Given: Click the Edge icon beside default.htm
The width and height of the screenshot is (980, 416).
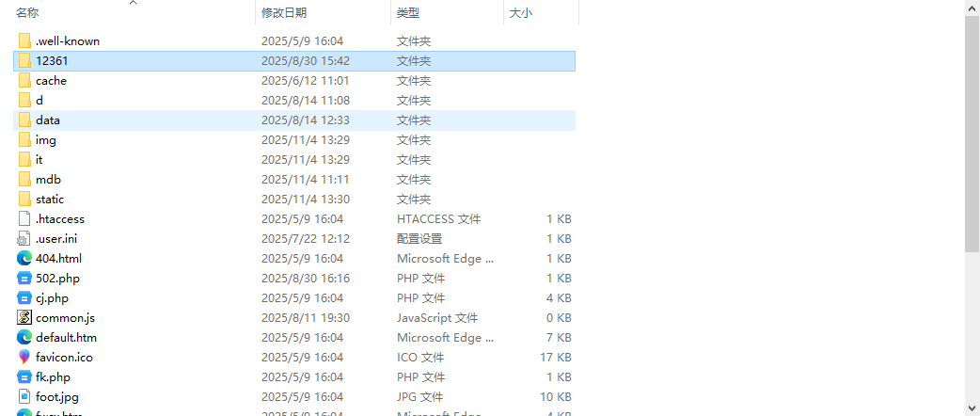Looking at the screenshot, I should 24,337.
